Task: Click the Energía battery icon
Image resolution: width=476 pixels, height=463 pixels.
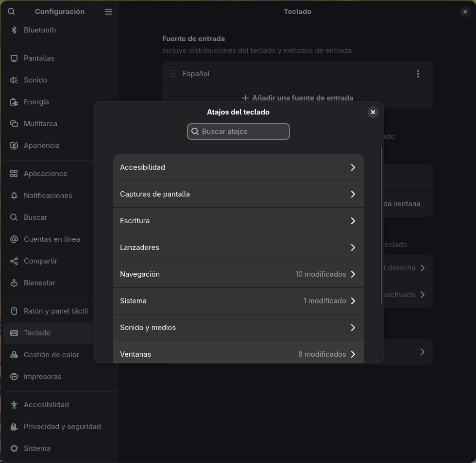Action: pos(14,102)
